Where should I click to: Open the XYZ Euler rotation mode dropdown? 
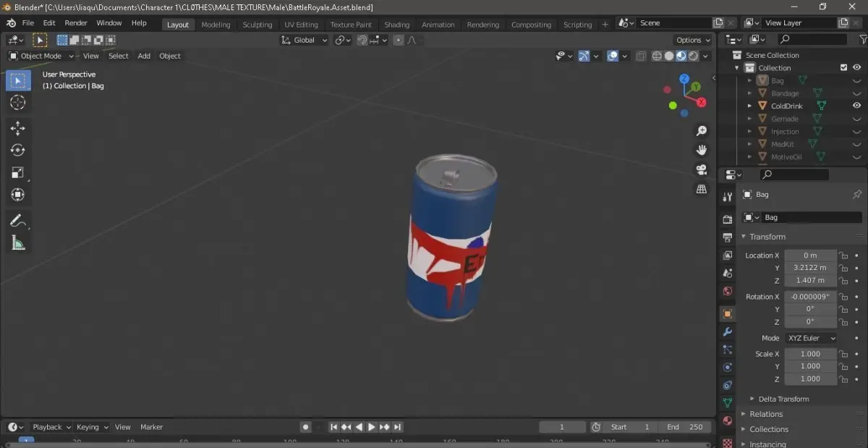tap(810, 338)
